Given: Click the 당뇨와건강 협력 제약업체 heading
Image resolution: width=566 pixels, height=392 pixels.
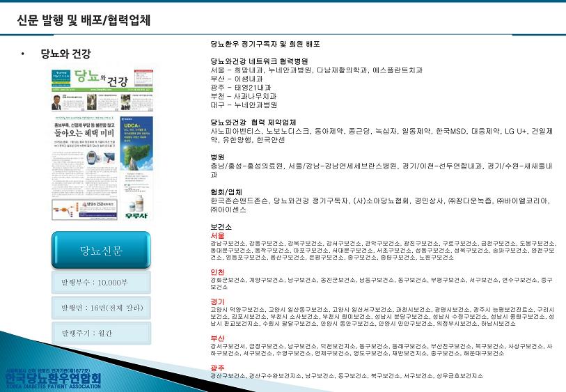Looking at the screenshot, I should pos(253,122).
